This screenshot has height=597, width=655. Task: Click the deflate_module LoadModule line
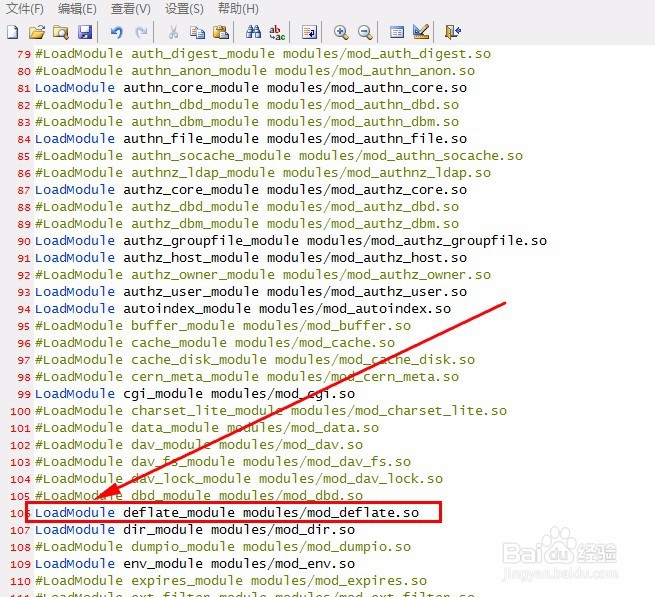pyautogui.click(x=227, y=513)
